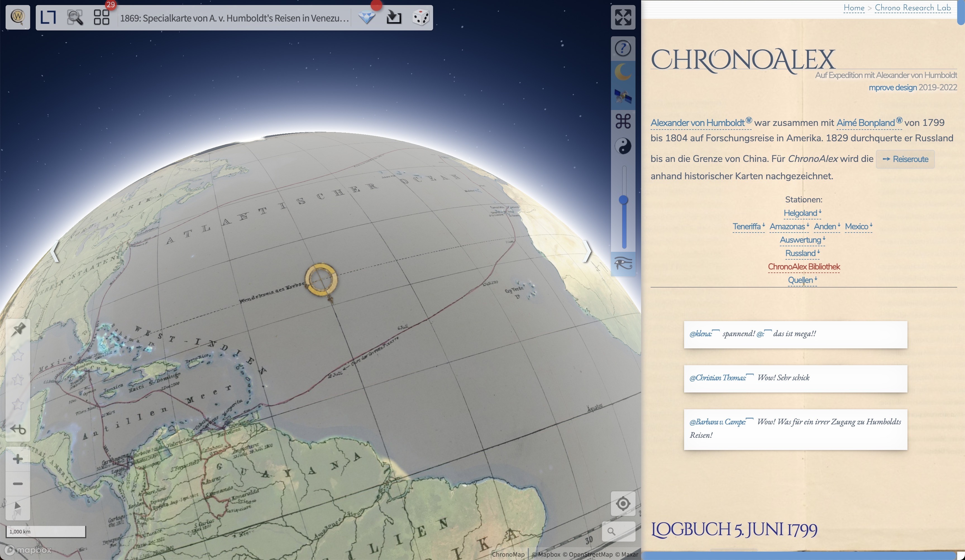Click the @Barbara v. Campe commenter name
Screen dimensions: 965x560
(717, 422)
